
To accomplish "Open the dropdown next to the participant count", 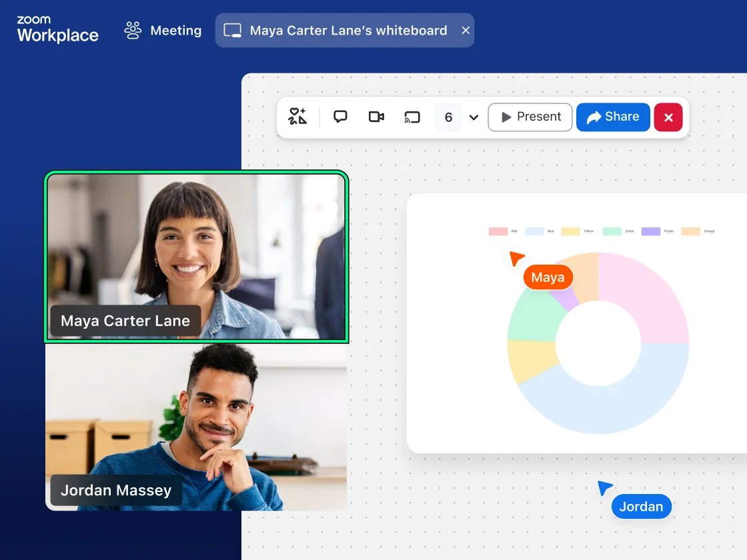I will [x=474, y=117].
